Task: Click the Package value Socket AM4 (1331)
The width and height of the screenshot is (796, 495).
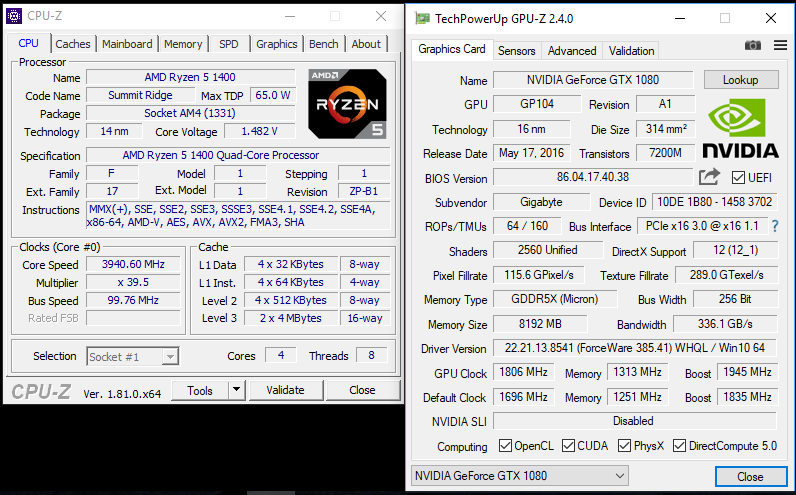Action: coord(190,113)
